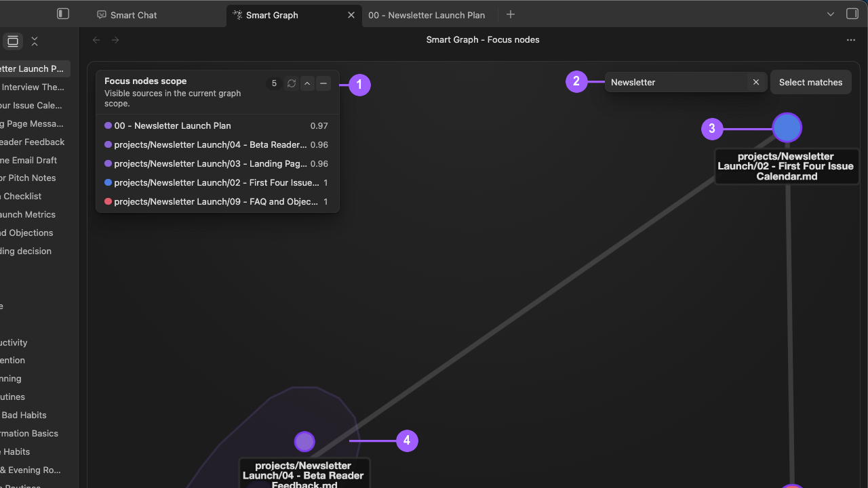Close the Smart Graph tab
The height and width of the screenshot is (488, 868).
pos(351,15)
